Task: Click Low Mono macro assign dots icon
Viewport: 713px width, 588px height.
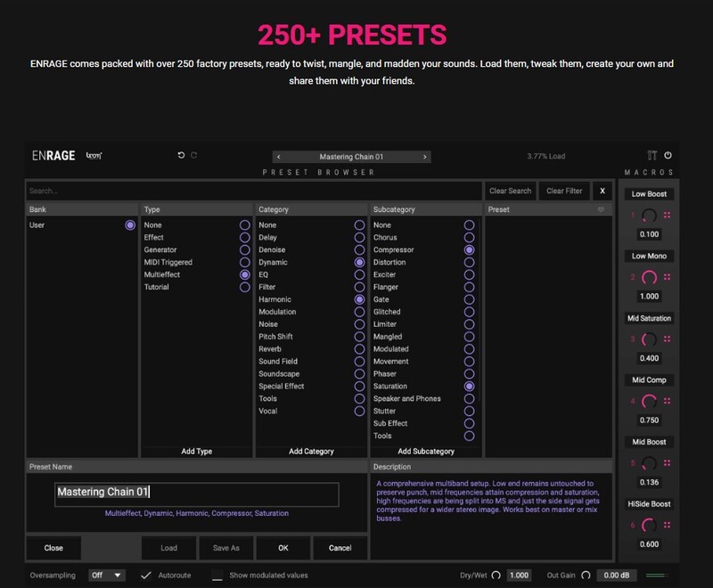Action: tap(667, 277)
